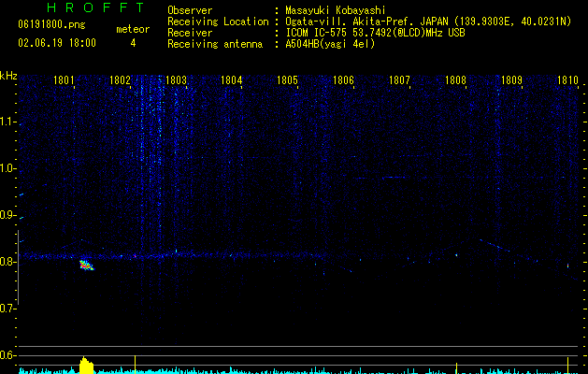Select the A504HB(yagi 4el) antenna value
This screenshot has width=588, height=374.
point(330,44)
